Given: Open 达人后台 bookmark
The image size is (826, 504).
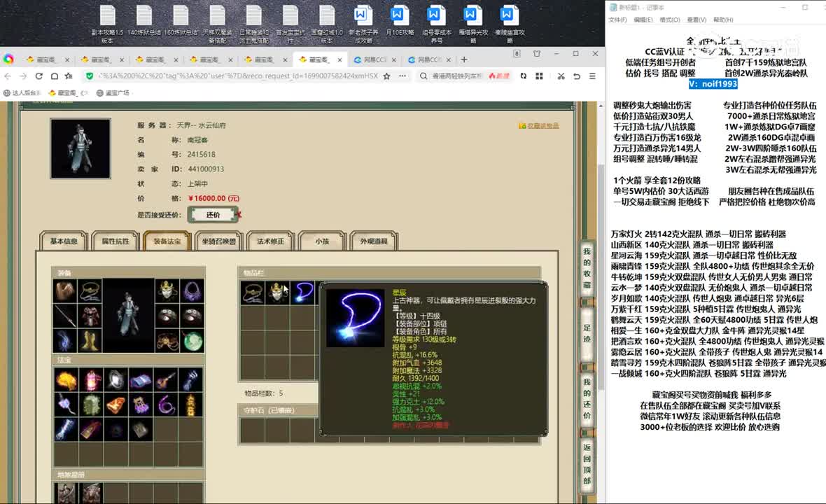Looking at the screenshot, I should pos(22,92).
